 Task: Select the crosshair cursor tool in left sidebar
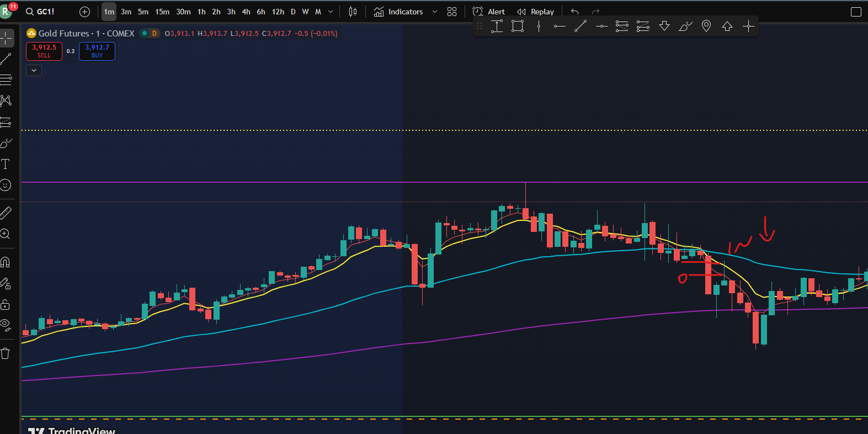point(6,38)
